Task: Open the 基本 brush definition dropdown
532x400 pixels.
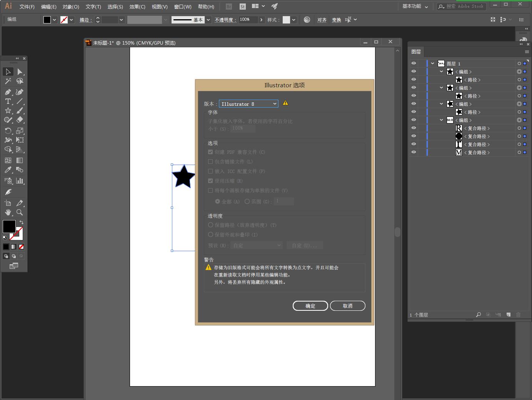Action: tap(208, 20)
